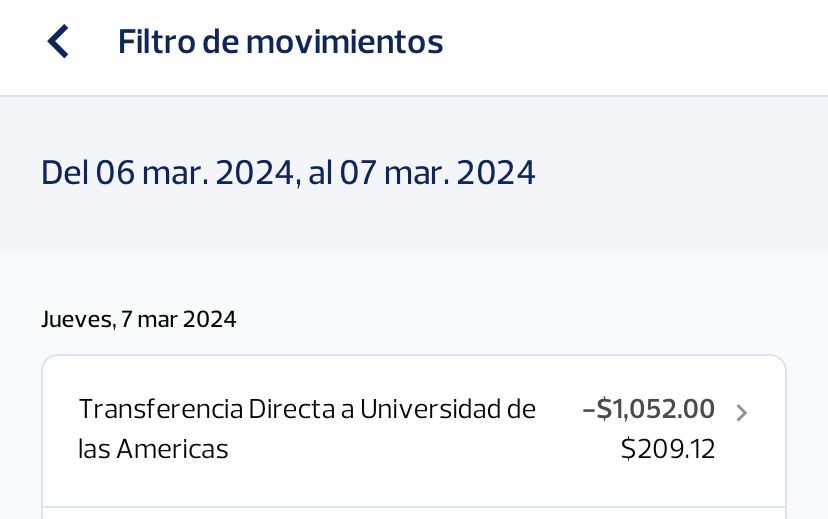This screenshot has height=519, width=828.
Task: Select the $209.12 remaining balance
Action: (x=668, y=449)
